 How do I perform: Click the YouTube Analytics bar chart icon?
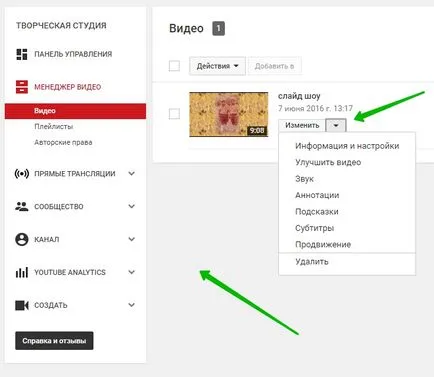click(22, 272)
